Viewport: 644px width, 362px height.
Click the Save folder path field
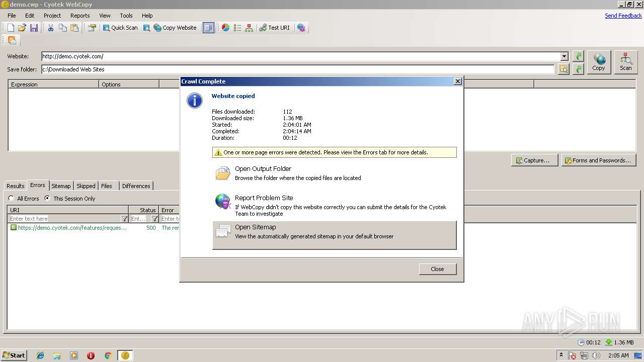click(x=298, y=69)
